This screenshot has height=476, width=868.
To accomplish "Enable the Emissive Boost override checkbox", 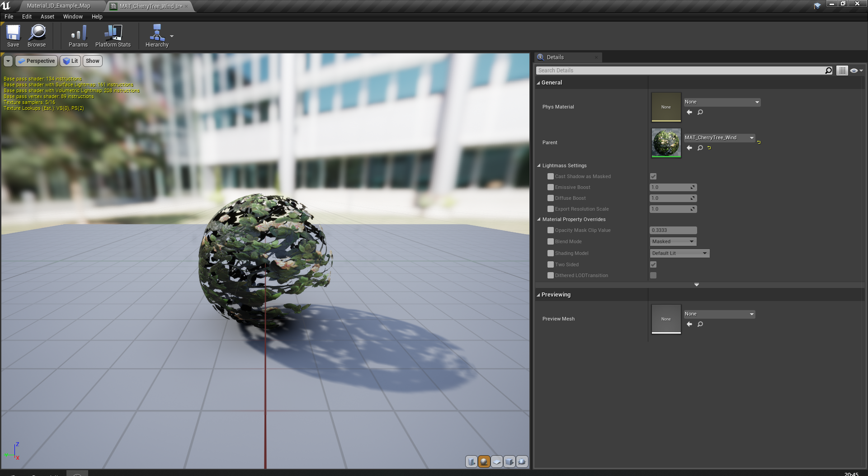I will [x=551, y=187].
